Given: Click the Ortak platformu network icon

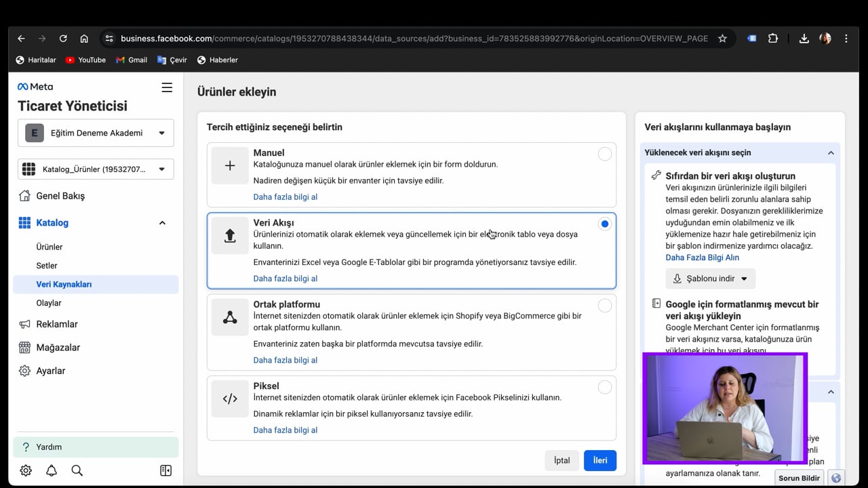Looking at the screenshot, I should click(230, 317).
